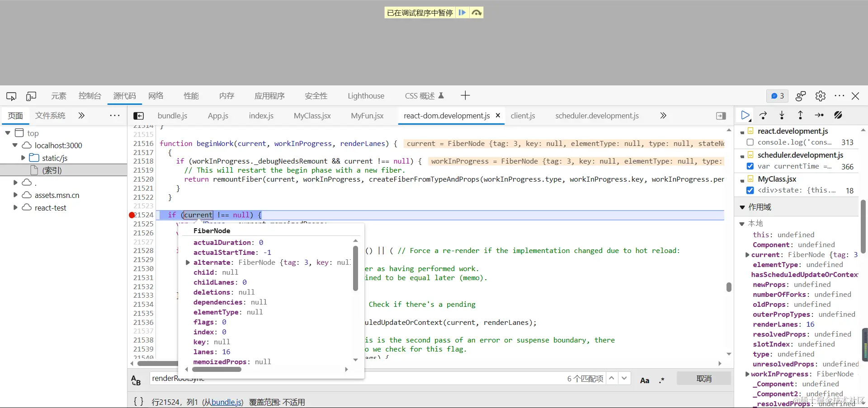Open the 内存 Memory tab
The image size is (868, 408).
(226, 96)
